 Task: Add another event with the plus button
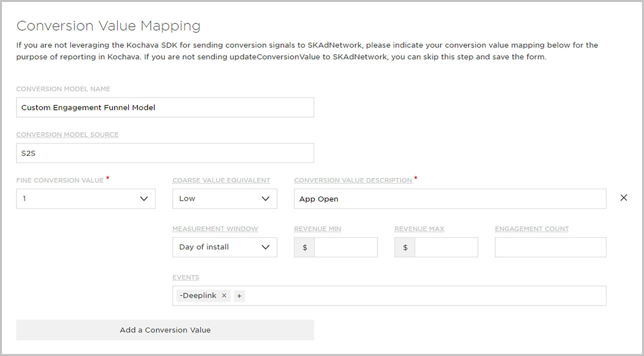click(x=239, y=296)
